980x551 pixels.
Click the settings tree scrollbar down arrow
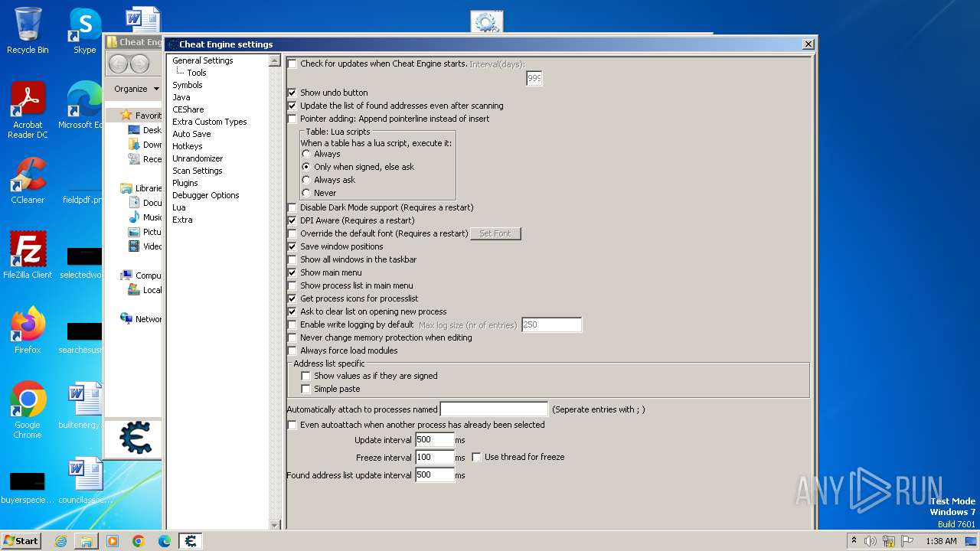276,525
